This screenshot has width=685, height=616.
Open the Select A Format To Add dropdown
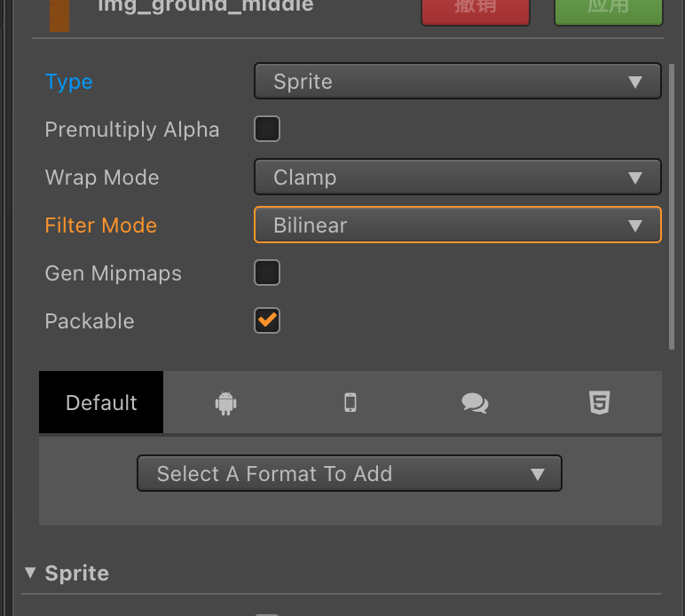pos(350,474)
